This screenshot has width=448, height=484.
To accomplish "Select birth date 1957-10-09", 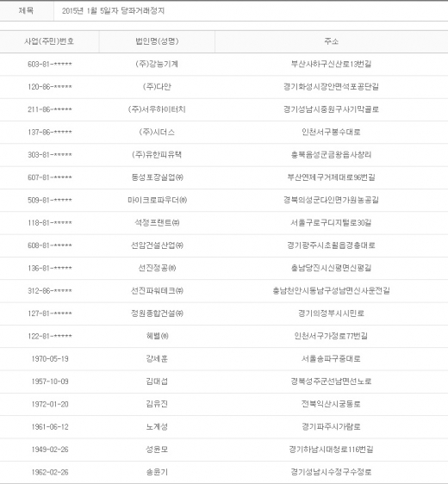I will click(x=50, y=382).
